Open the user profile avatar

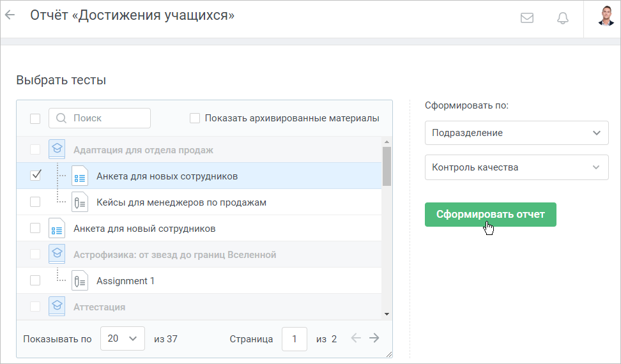[606, 16]
